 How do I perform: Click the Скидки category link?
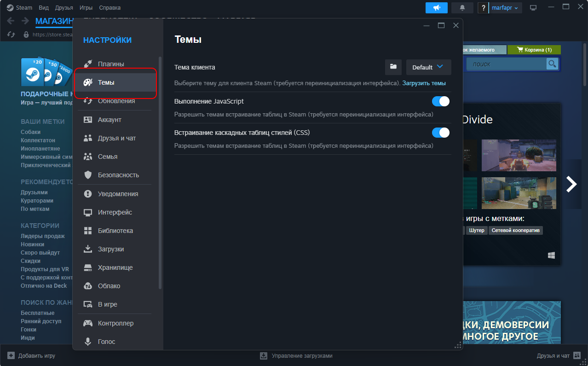30,261
